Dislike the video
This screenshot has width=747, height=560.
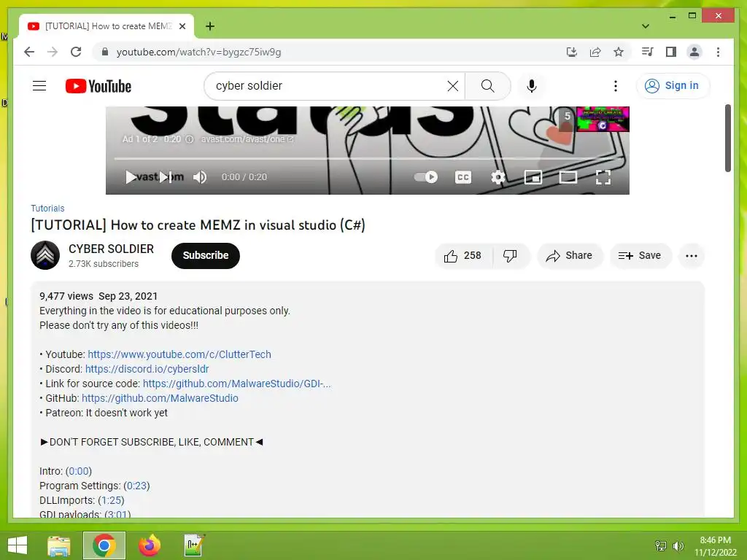click(x=510, y=256)
